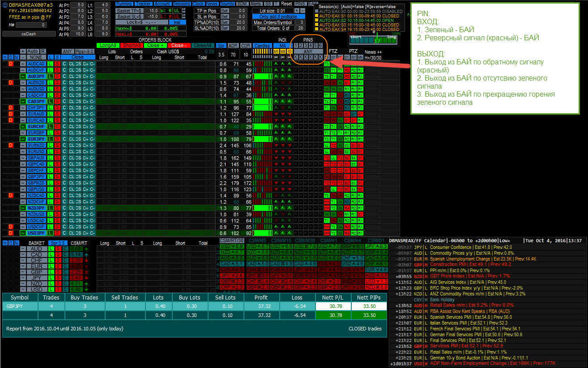Image resolution: width=588 pixels, height=368 pixels.
Task: Click the M# input field
Action: (31, 25)
